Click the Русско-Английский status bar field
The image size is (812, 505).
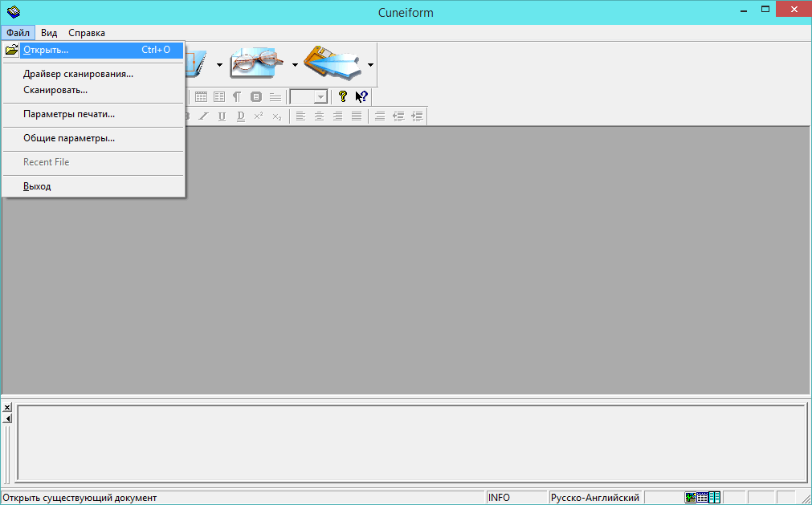(x=595, y=498)
